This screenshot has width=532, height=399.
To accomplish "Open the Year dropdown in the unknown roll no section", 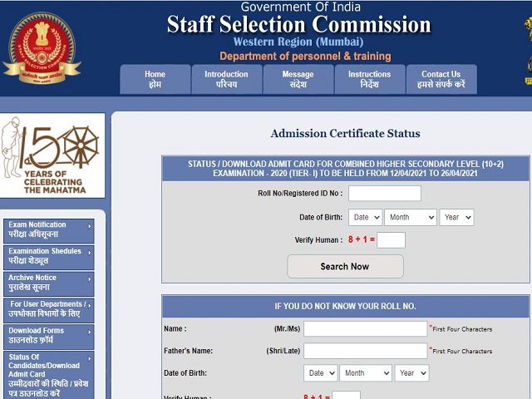I will click(x=411, y=373).
